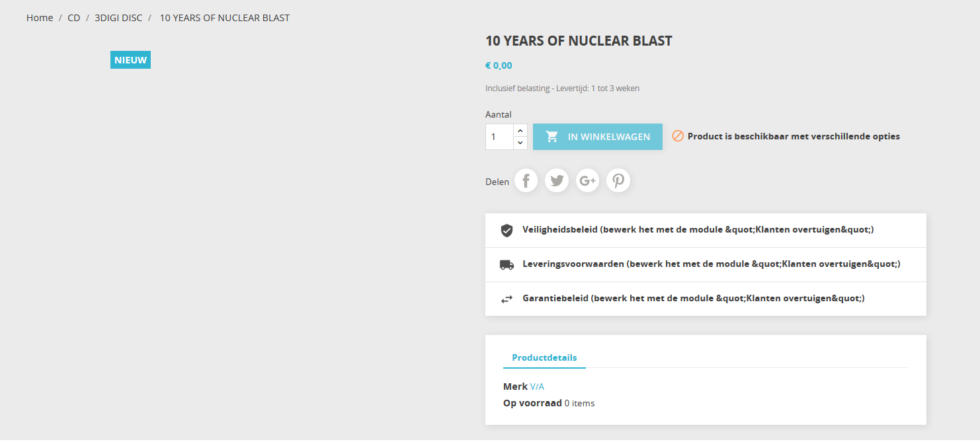Click the Merk label
980x442 pixels.
tap(515, 387)
